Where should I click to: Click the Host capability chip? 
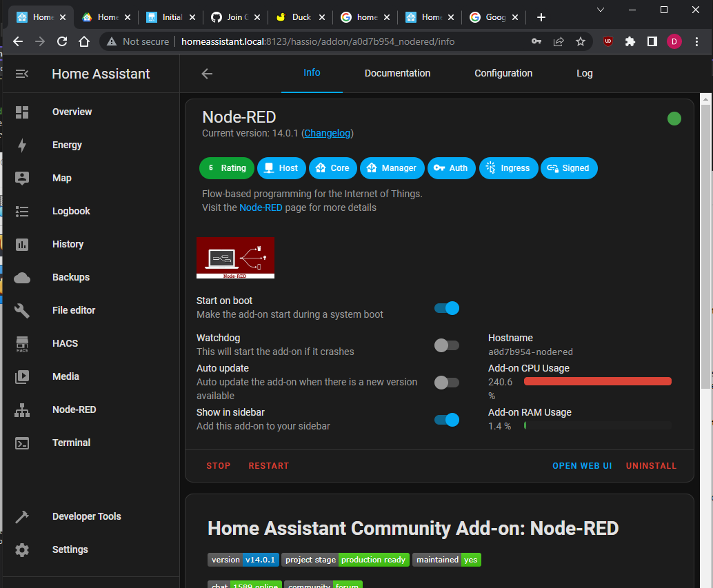point(281,168)
